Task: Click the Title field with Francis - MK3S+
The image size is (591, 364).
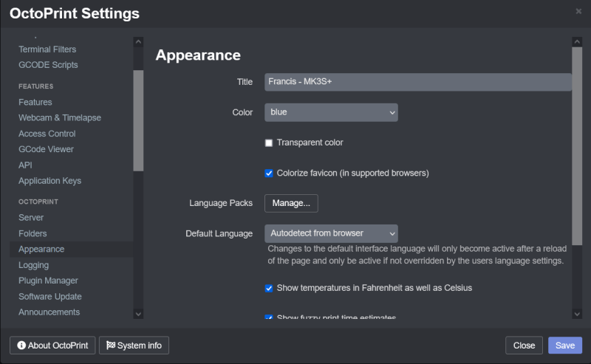Action: pyautogui.click(x=418, y=82)
